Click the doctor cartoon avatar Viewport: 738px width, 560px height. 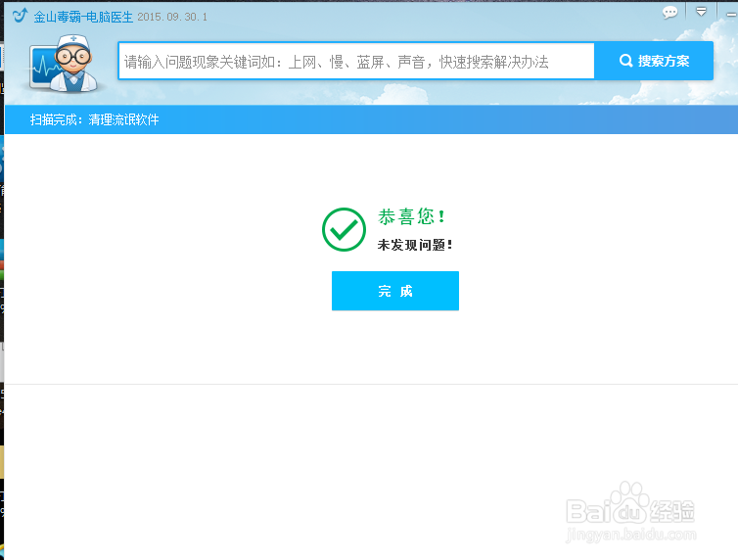[x=64, y=63]
